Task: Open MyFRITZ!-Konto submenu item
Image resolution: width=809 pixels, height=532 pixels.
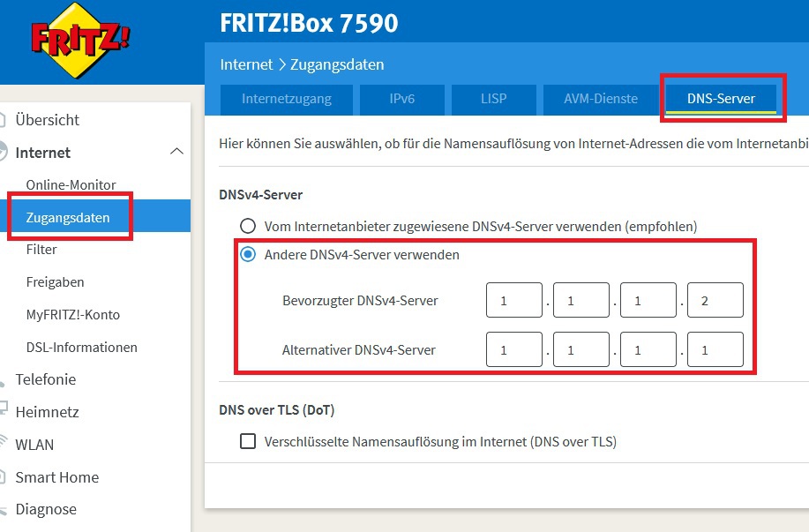Action: (72, 315)
